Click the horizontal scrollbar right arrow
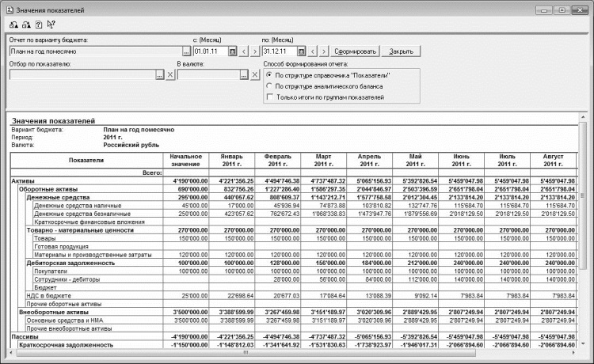This screenshot has height=364, width=594. [x=574, y=353]
